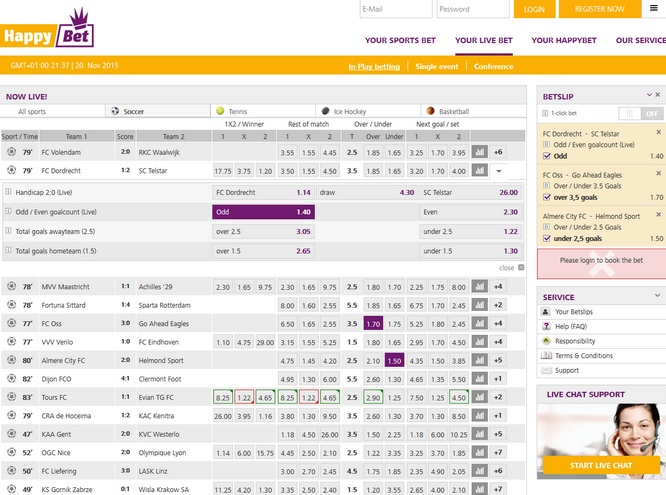Click the REGISTER NOW button
The height and width of the screenshot is (495, 666).
point(600,9)
